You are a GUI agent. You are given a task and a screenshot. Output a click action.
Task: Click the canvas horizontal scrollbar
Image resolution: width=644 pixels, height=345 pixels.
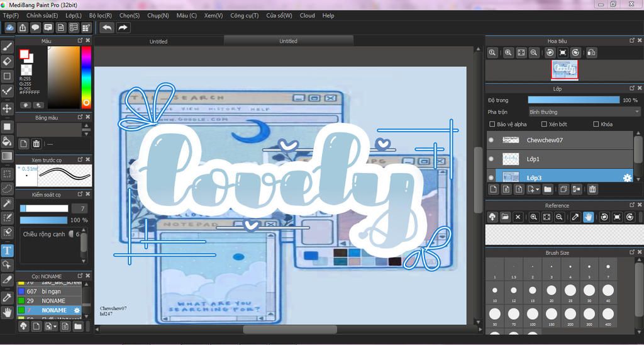[x=290, y=329]
